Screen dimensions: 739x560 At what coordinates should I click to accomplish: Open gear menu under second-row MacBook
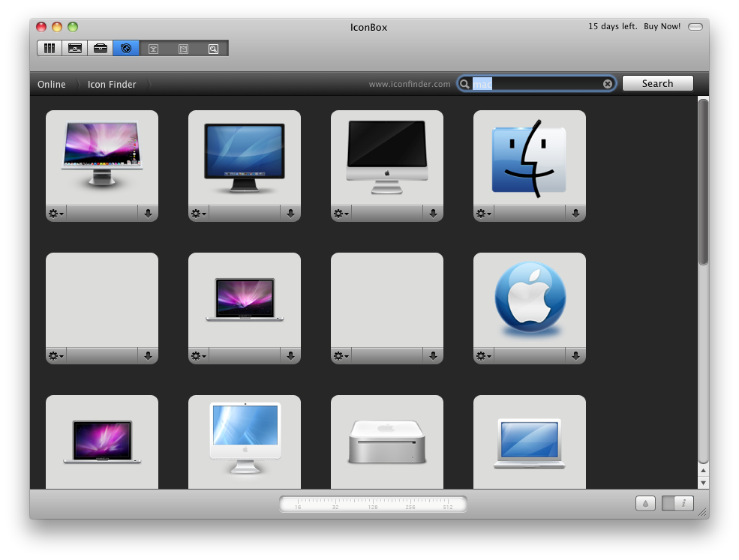click(198, 356)
